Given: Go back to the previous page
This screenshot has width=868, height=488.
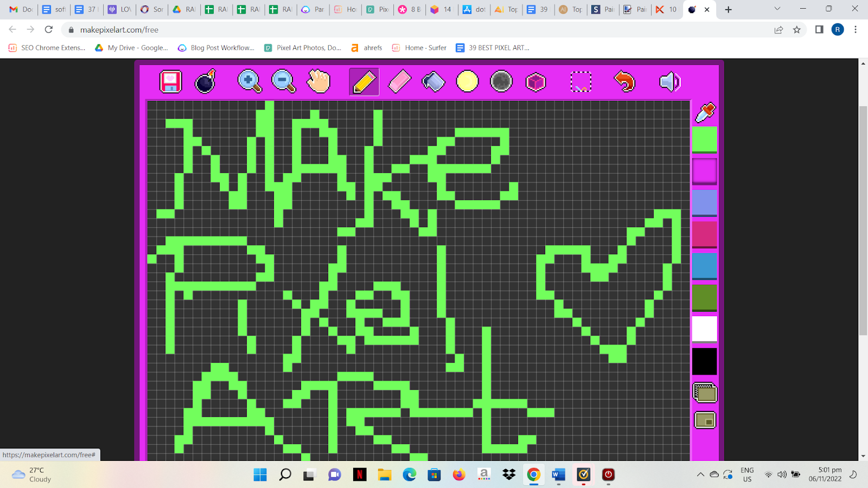Looking at the screenshot, I should [12, 30].
